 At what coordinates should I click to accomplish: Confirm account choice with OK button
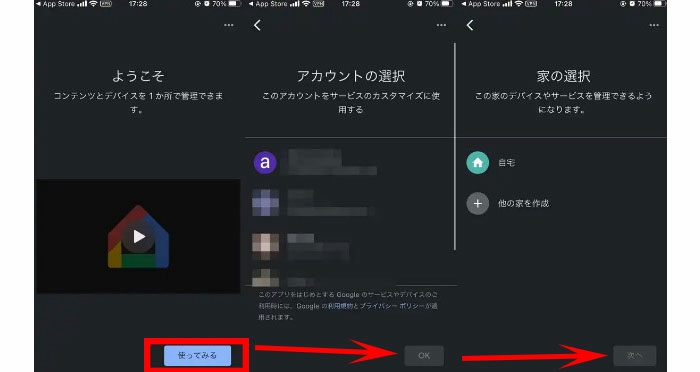click(424, 356)
